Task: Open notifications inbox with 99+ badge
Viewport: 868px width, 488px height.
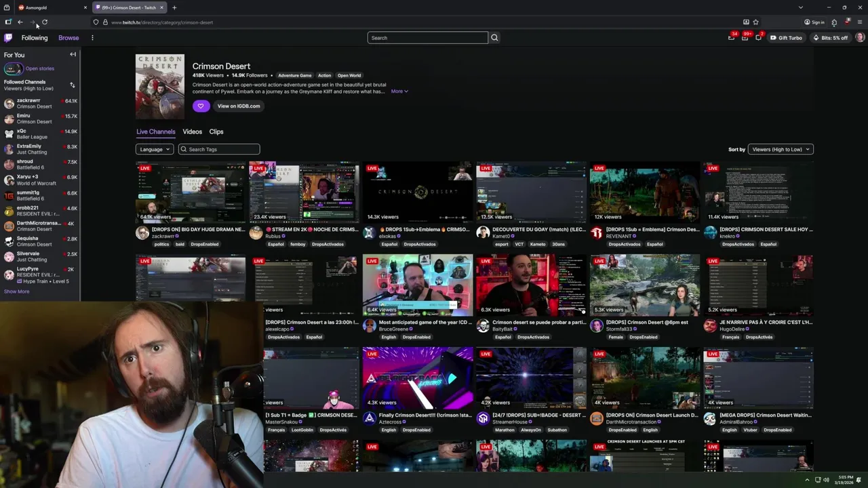Action: [745, 37]
